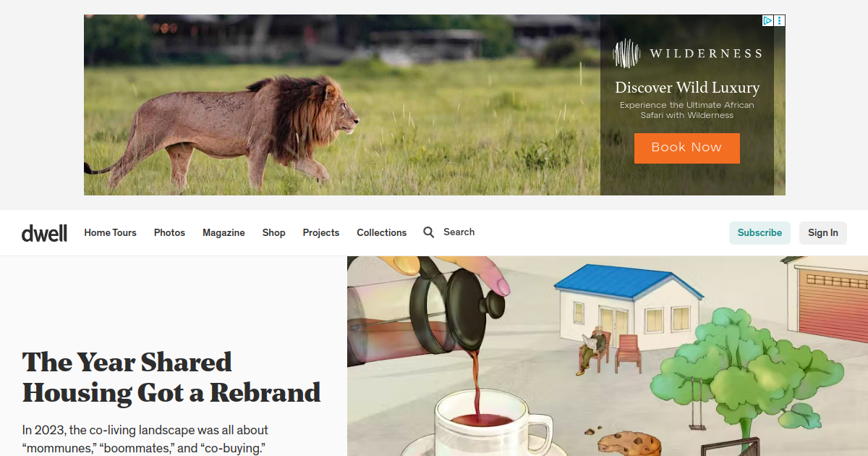The image size is (868, 456).
Task: Click the article summary beginning 'In 2023'
Action: click(145, 439)
